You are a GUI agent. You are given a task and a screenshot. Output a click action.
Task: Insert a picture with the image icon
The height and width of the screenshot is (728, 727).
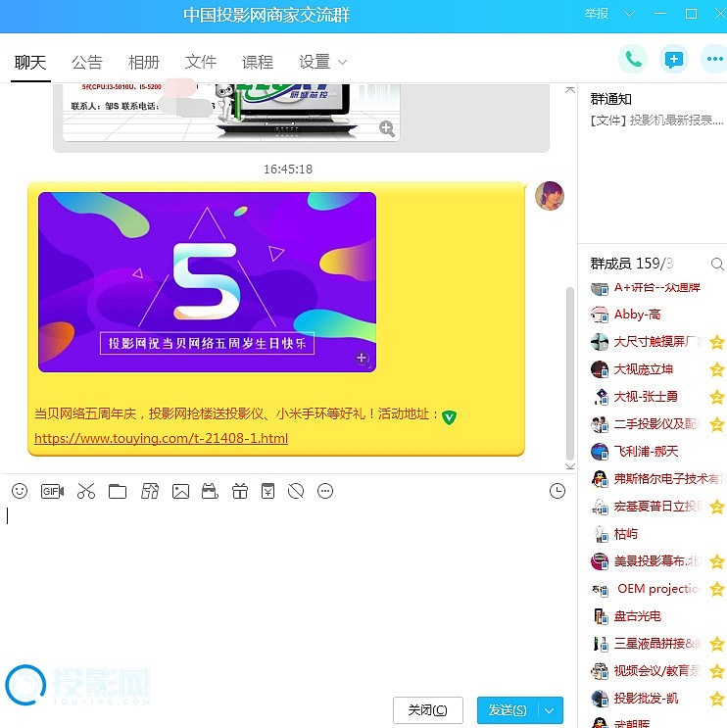(x=180, y=491)
